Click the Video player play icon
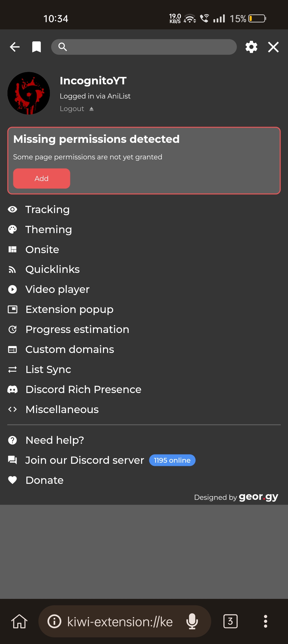This screenshot has width=288, height=644. [13, 289]
